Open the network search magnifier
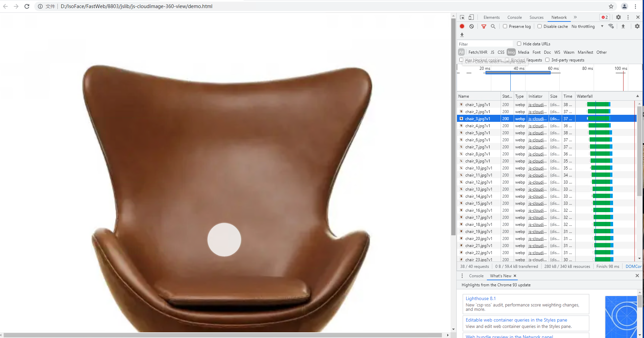Image resolution: width=644 pixels, height=338 pixels. pos(493,26)
